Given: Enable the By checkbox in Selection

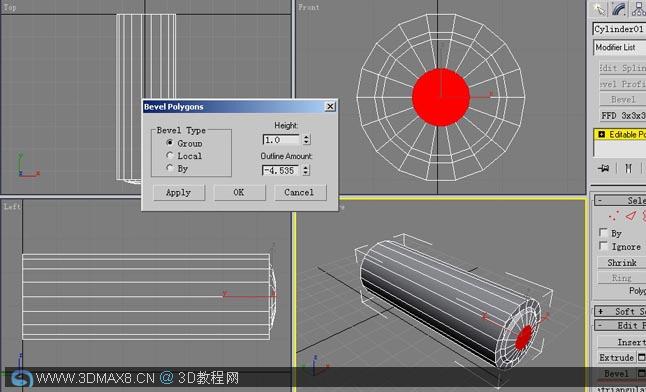Looking at the screenshot, I should (x=603, y=232).
